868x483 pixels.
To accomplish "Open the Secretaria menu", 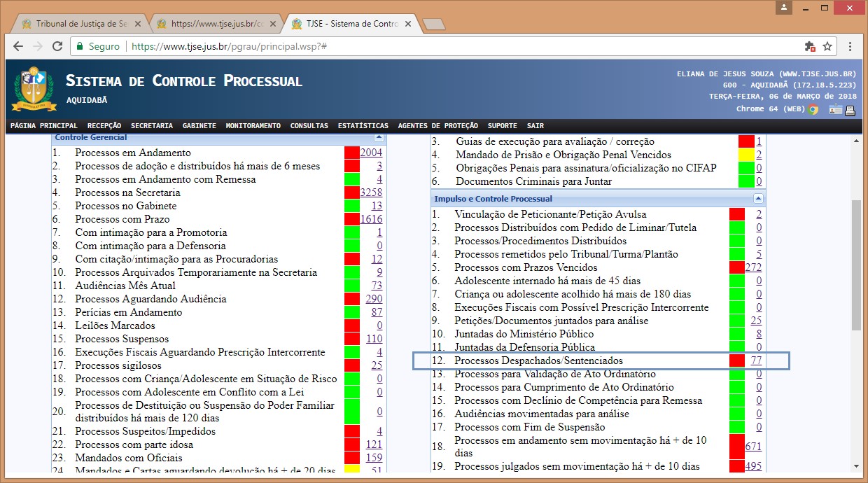I will tap(151, 126).
